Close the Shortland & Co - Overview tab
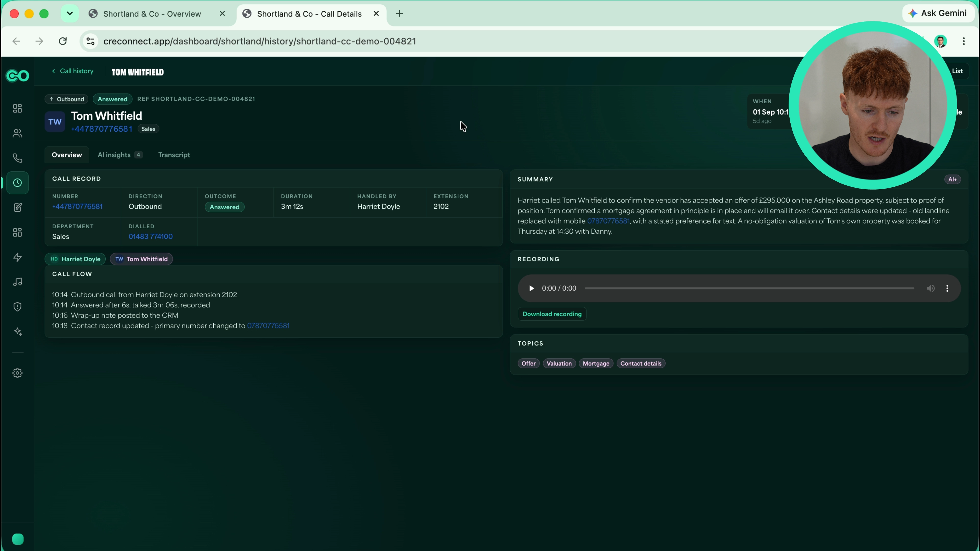This screenshot has height=551, width=980. point(222,14)
